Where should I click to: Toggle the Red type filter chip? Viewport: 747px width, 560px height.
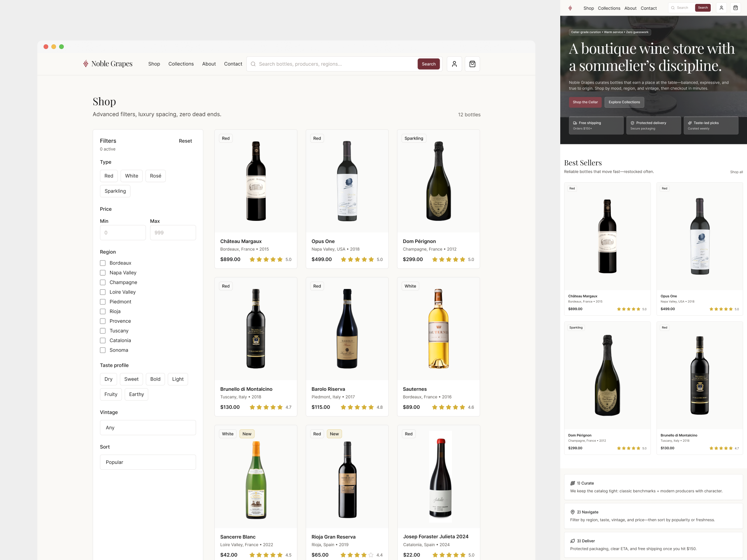(x=109, y=176)
